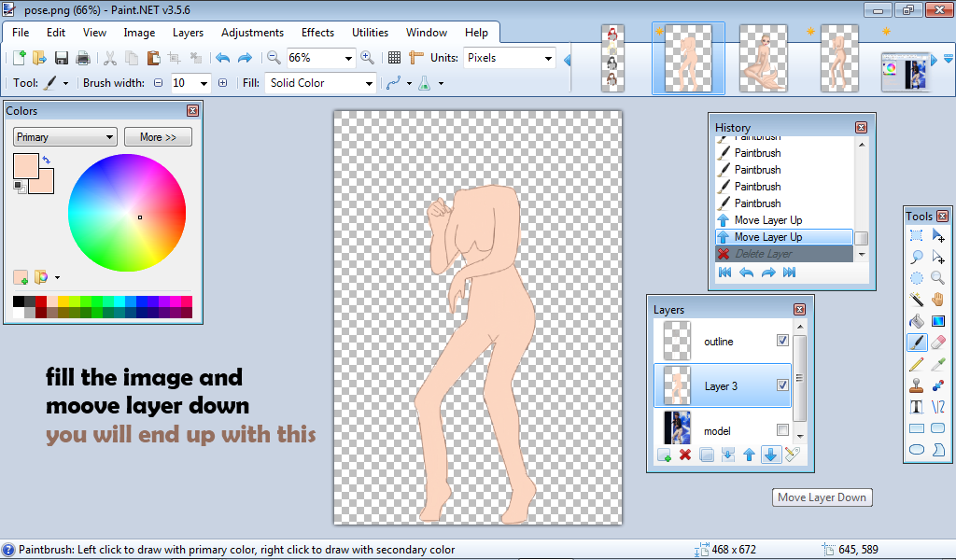Viewport: 956px width, 560px height.
Task: Select the Clone Stamp tool
Action: [916, 385]
